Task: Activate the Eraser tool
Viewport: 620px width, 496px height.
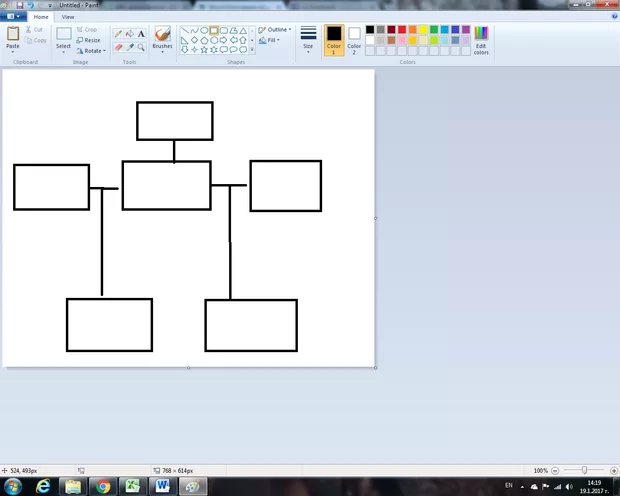Action: click(x=118, y=47)
